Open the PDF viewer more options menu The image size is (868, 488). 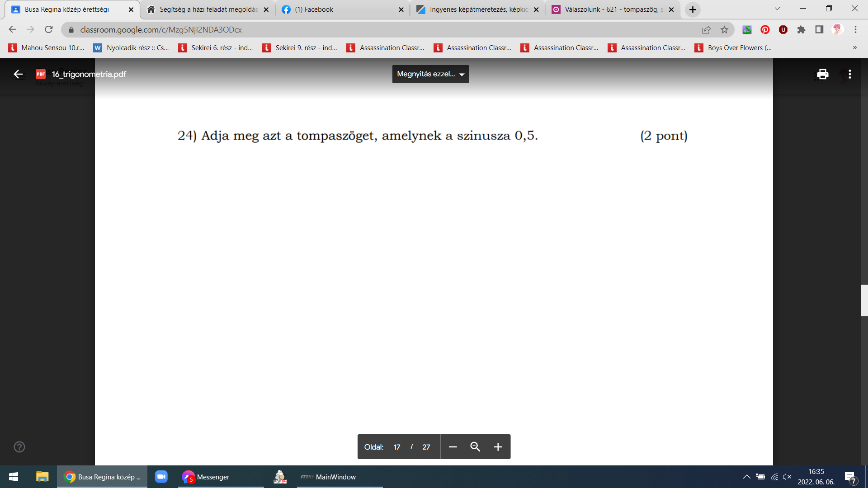click(850, 74)
